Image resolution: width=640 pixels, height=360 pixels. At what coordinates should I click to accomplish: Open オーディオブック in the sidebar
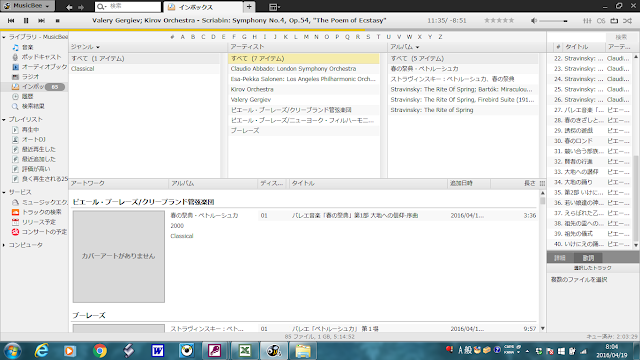pyautogui.click(x=44, y=67)
